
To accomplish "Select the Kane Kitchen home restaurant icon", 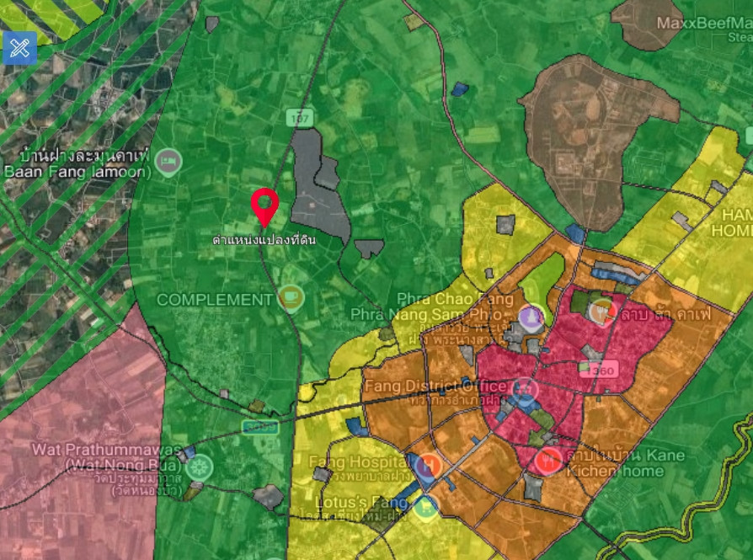I will coord(547,461).
